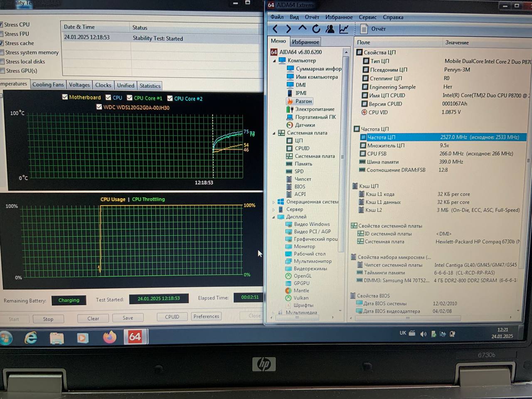Toggle the Stress cache checkbox
The width and height of the screenshot is (532, 399).
[x=1, y=43]
